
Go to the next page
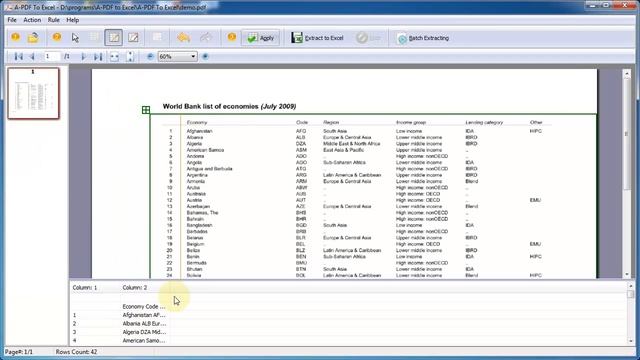pos(83,56)
